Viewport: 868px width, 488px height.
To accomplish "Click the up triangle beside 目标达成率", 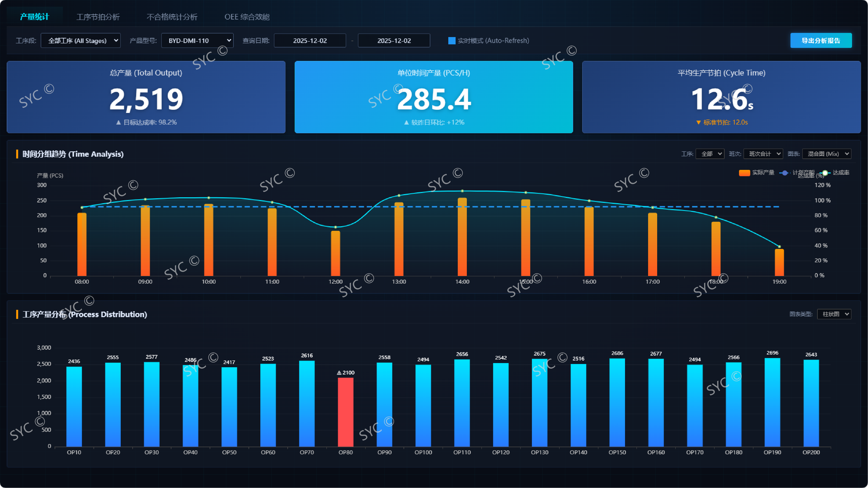I will point(118,123).
